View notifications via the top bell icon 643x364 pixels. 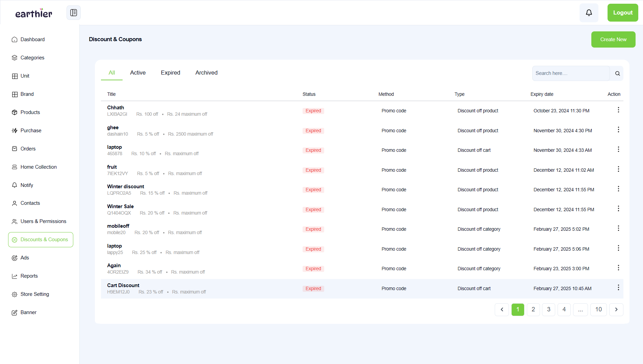(x=589, y=12)
